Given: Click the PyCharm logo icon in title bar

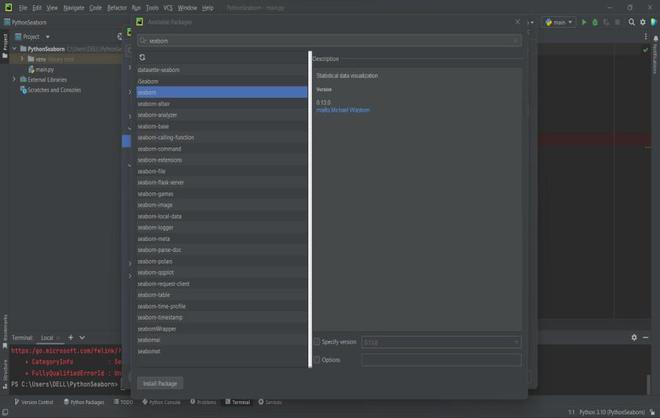Looking at the screenshot, I should point(8,7).
